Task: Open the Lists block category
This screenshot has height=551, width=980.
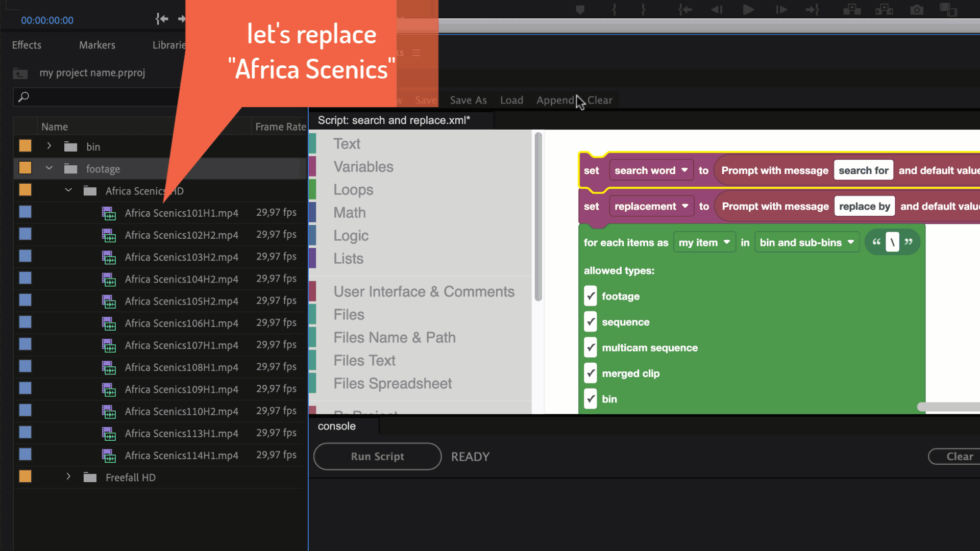Action: pos(349,259)
